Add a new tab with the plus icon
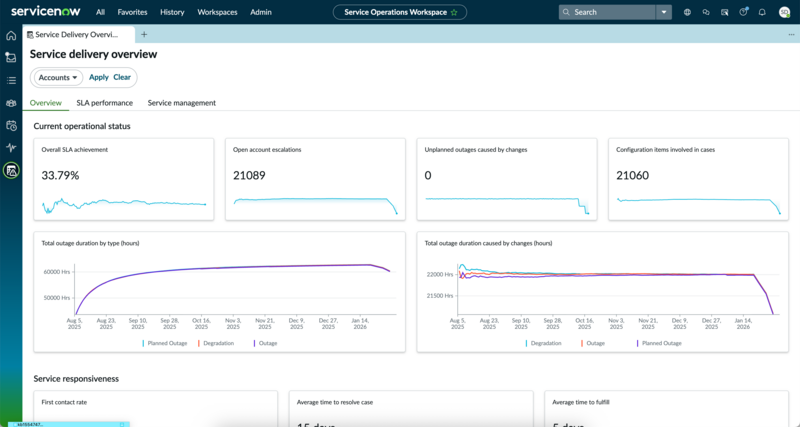Screen dimensions: 800x427 [144, 34]
